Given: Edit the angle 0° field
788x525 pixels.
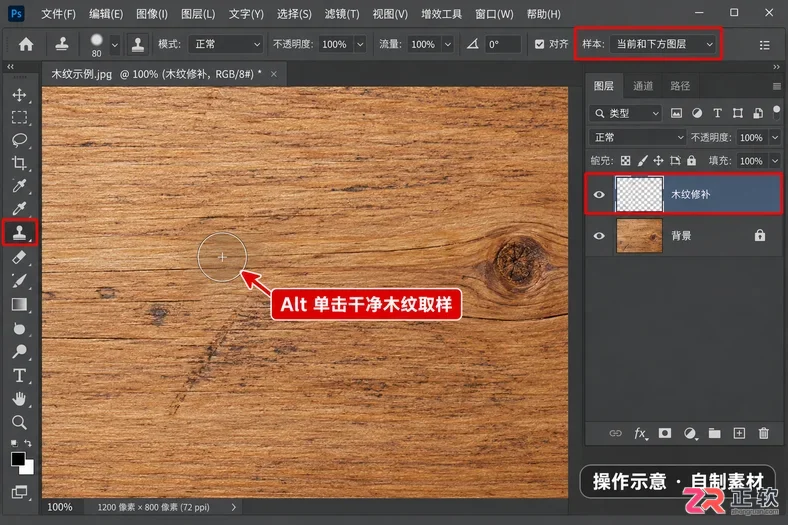Looking at the screenshot, I should click(504, 44).
